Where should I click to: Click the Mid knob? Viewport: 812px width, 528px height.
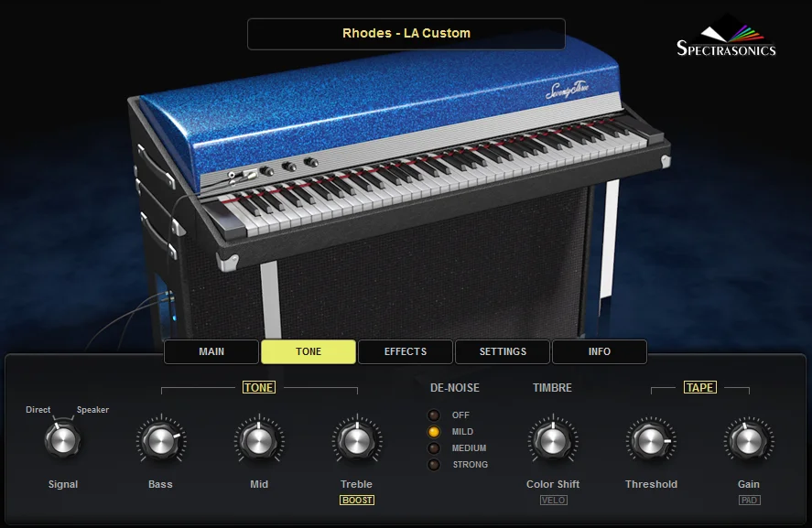258,441
